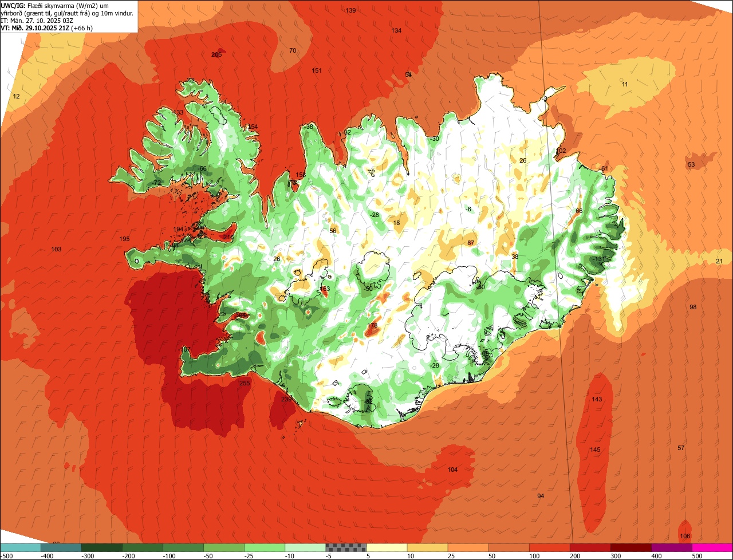The image size is (733, 560).
Task: Click the map value '151'
Action: coord(317,70)
